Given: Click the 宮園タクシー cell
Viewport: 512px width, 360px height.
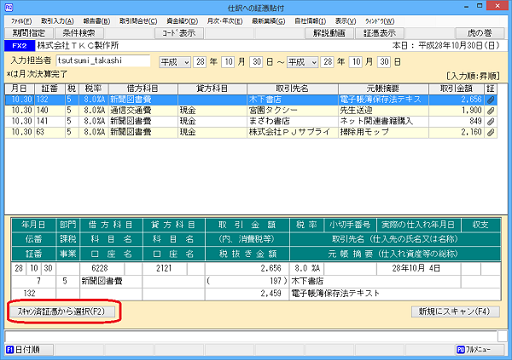Looking at the screenshot, I should click(293, 111).
